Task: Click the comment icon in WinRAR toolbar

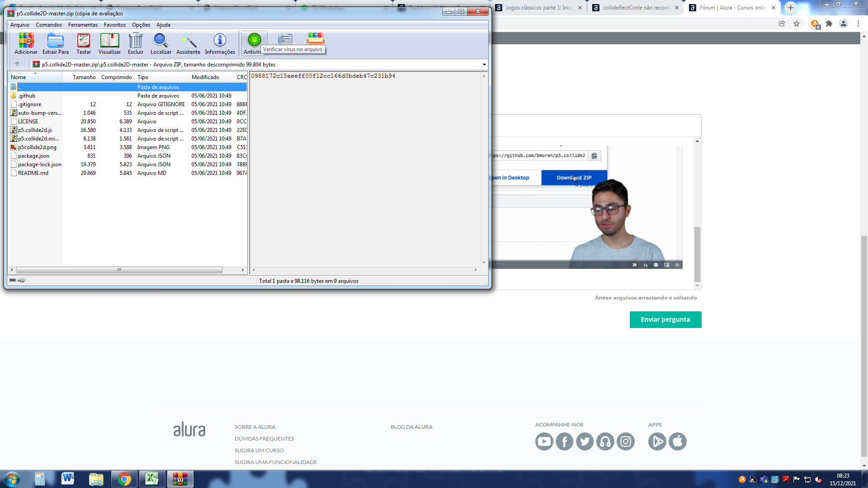Action: 285,39
